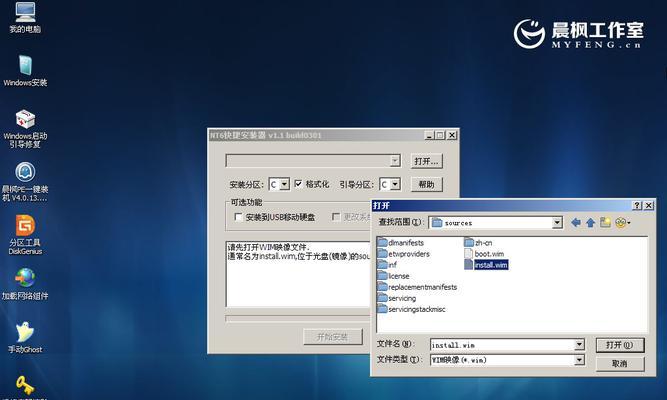Expand the 引导分区 drive dropdown
The width and height of the screenshot is (667, 400).
(x=394, y=184)
